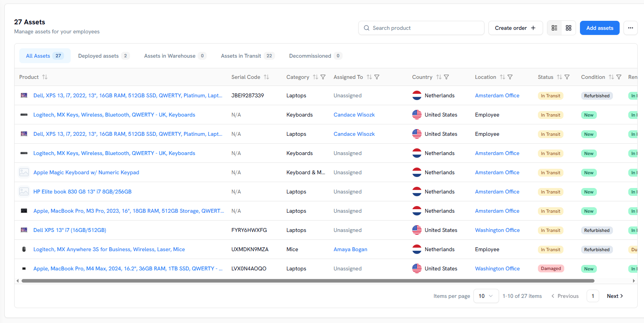Viewport: 644px width, 323px height.
Task: Sort by Location column arrows
Action: coord(503,77)
